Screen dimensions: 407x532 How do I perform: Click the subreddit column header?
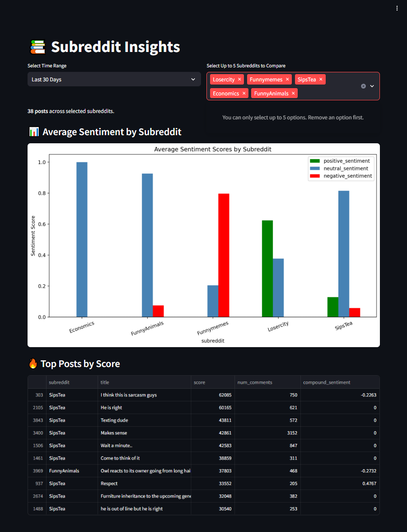(72, 382)
